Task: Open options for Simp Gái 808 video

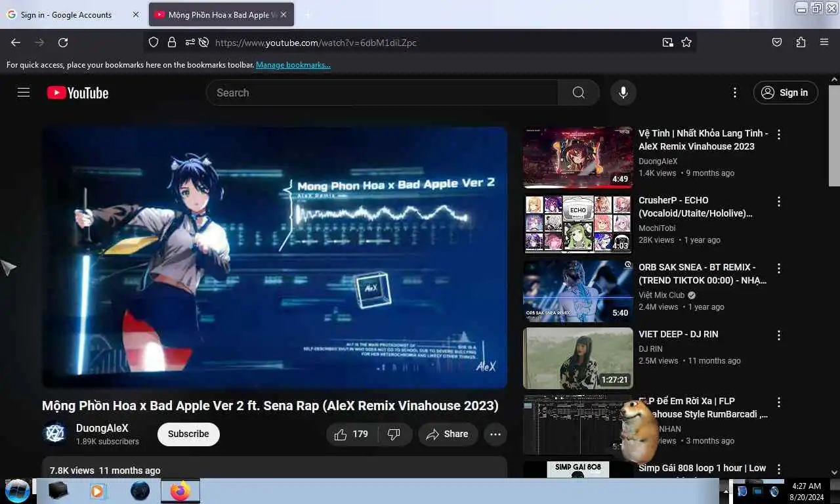Action: [779, 469]
